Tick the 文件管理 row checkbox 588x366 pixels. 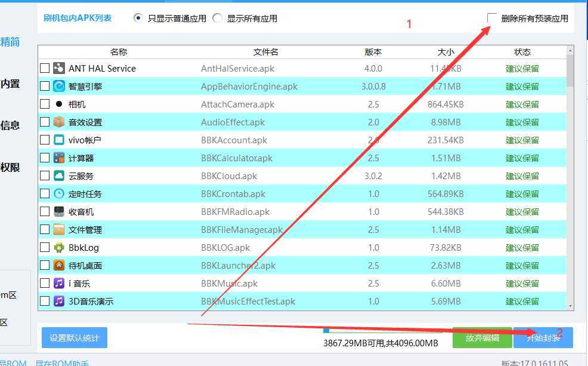[x=45, y=229]
